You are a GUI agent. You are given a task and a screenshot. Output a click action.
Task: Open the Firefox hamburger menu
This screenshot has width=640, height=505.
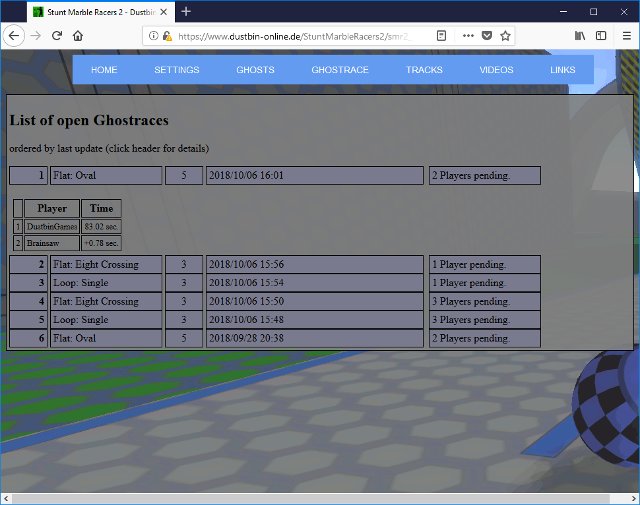click(x=627, y=36)
